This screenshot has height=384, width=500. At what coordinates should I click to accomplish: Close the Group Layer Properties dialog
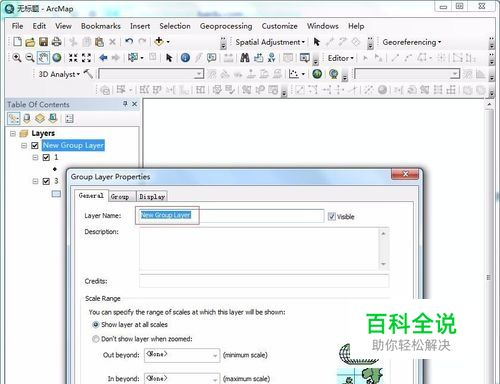click(405, 174)
